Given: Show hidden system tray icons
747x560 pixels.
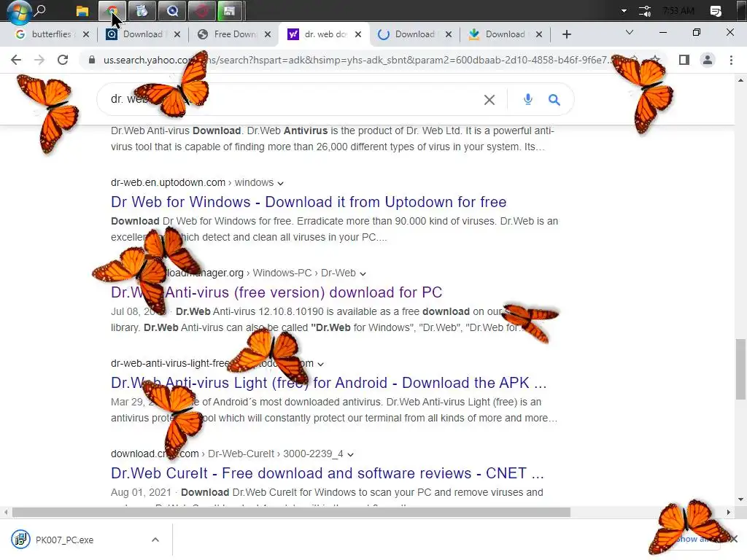Looking at the screenshot, I should pos(624,11).
